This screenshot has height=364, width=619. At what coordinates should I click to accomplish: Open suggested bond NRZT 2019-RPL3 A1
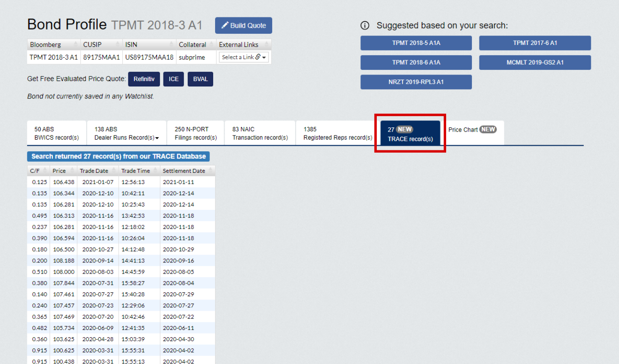pyautogui.click(x=416, y=82)
